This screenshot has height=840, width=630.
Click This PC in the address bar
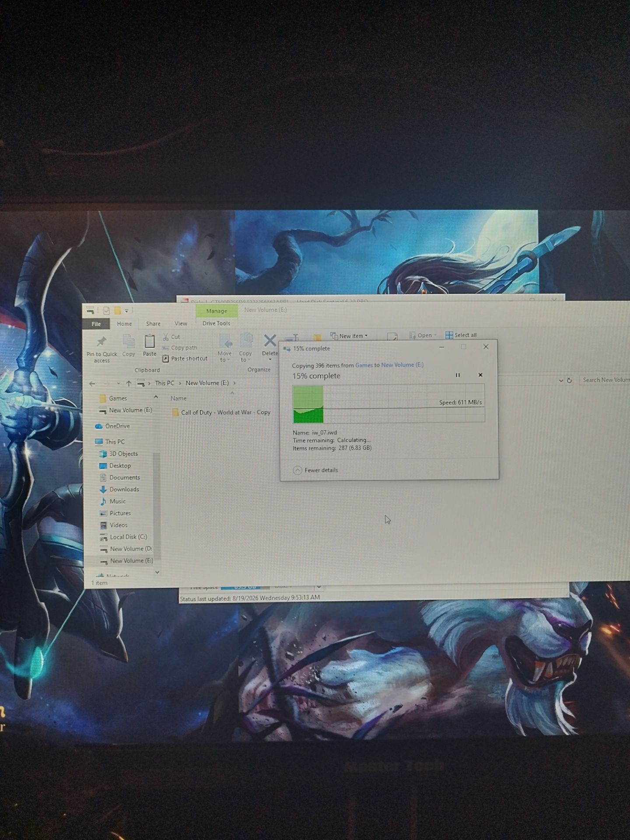[x=164, y=383]
